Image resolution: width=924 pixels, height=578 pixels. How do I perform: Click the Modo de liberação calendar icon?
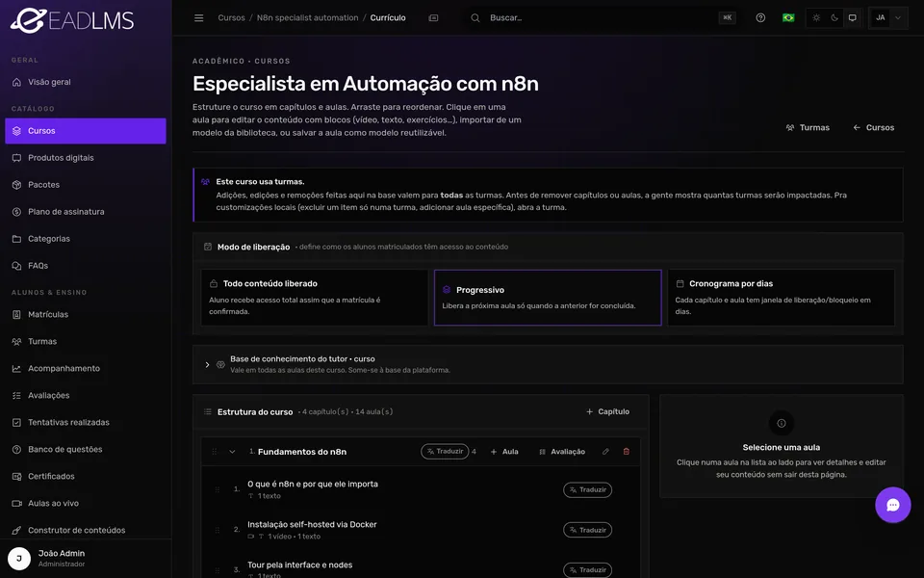[208, 247]
